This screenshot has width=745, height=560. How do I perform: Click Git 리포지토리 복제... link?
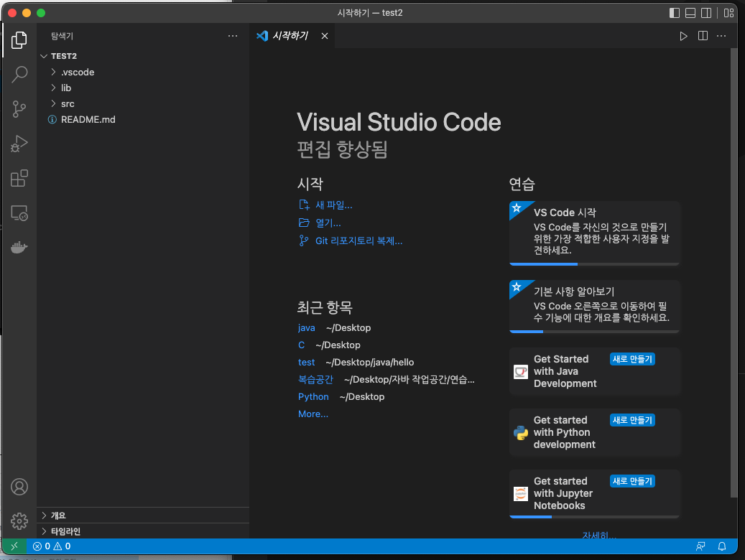coord(358,241)
